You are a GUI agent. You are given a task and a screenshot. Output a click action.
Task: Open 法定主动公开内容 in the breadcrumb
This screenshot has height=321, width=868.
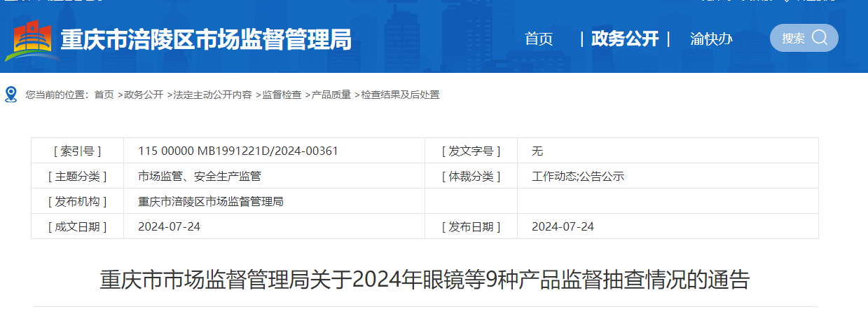212,95
